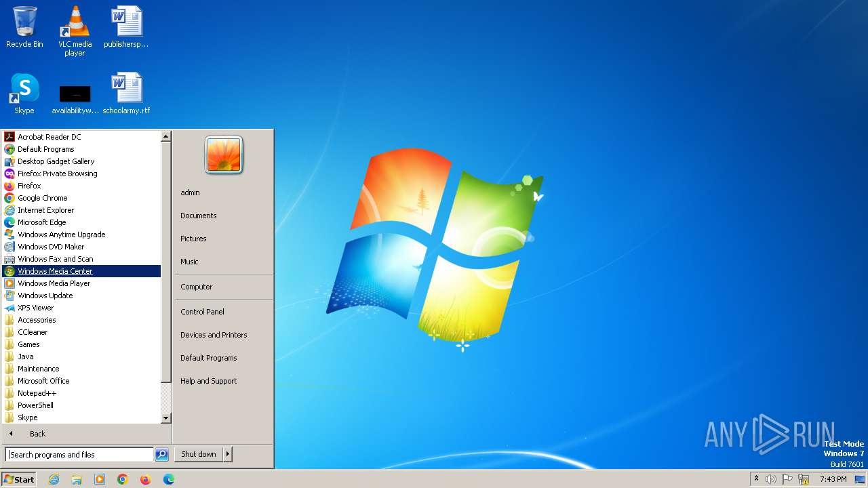Viewport: 868px width, 488px height.
Task: Launch VLC media player from the desktop
Action: coord(75,30)
